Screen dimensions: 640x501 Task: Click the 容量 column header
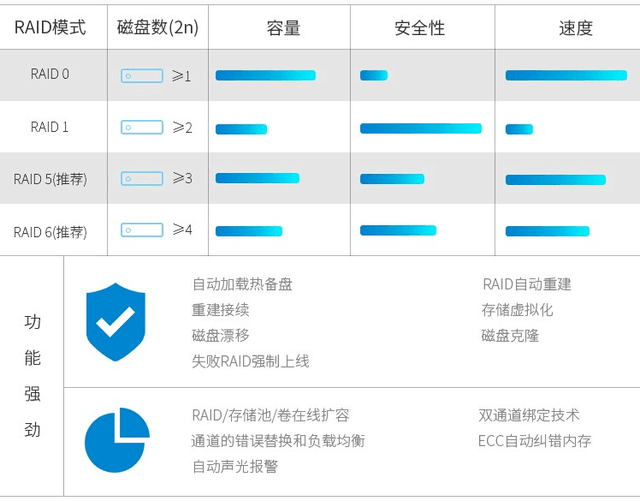tap(283, 28)
